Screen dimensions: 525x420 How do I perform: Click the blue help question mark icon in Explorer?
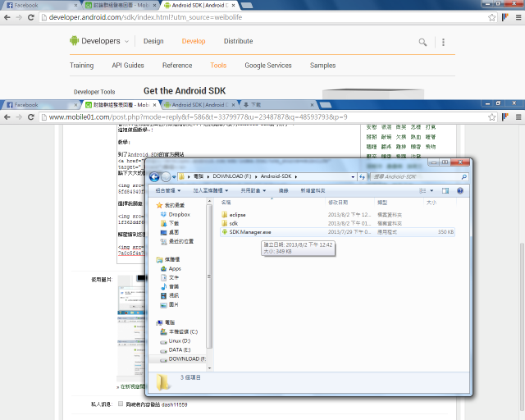tap(460, 190)
